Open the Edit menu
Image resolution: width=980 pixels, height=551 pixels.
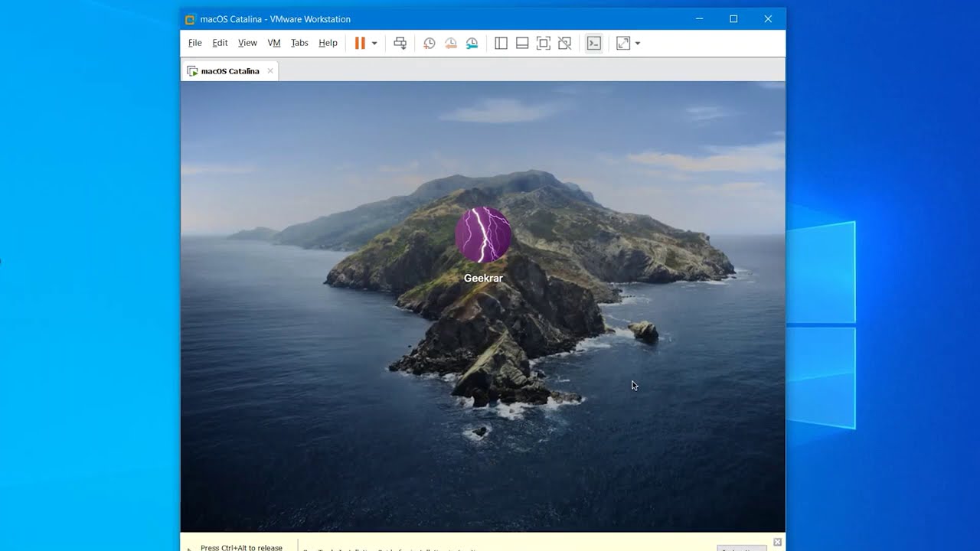[220, 43]
